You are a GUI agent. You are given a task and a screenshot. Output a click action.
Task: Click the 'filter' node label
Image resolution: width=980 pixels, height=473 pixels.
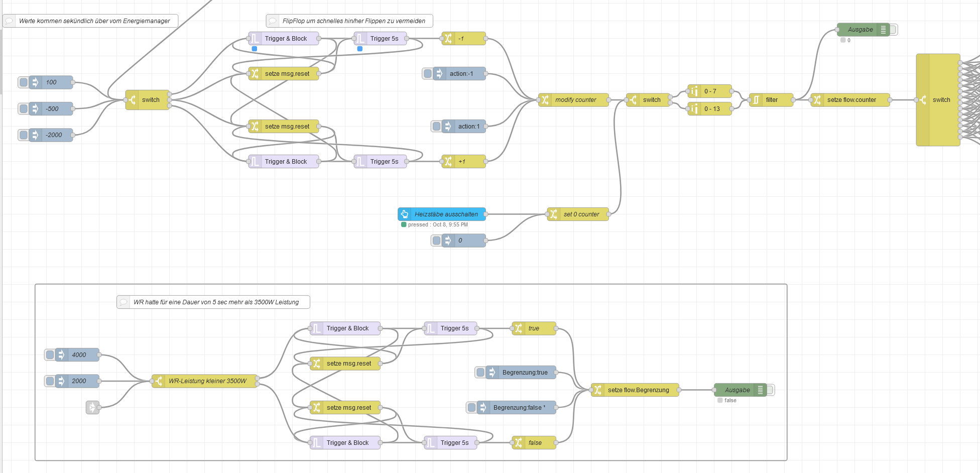point(772,100)
